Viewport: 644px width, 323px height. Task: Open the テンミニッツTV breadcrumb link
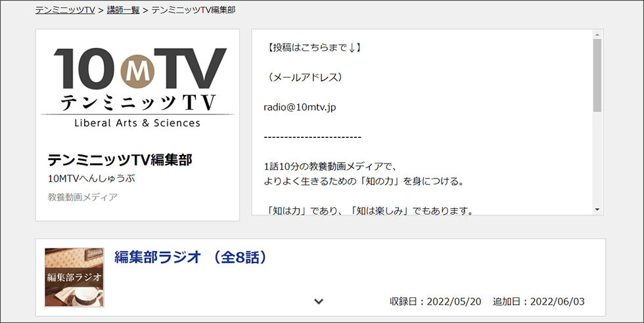pos(65,11)
